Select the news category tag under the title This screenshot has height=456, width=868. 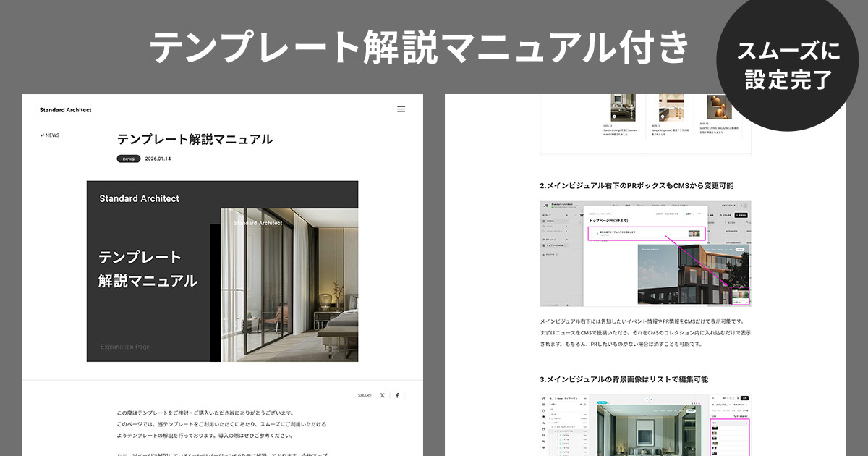128,158
